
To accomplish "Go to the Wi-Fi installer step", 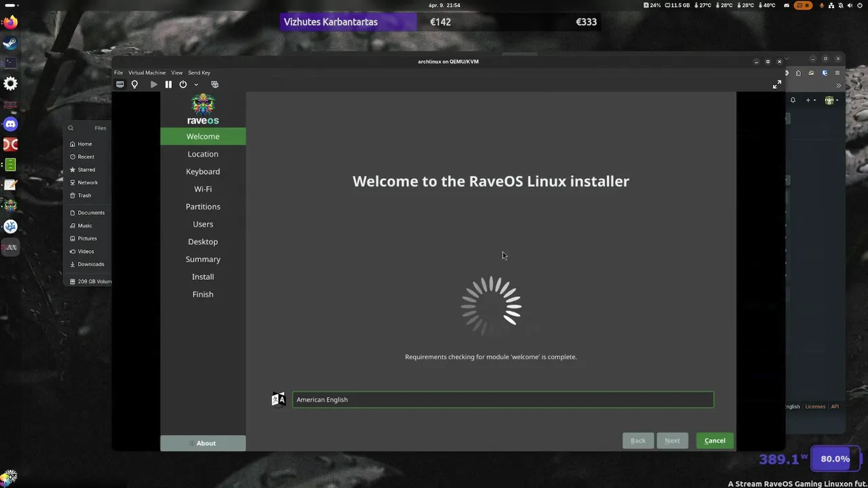I will click(x=203, y=189).
